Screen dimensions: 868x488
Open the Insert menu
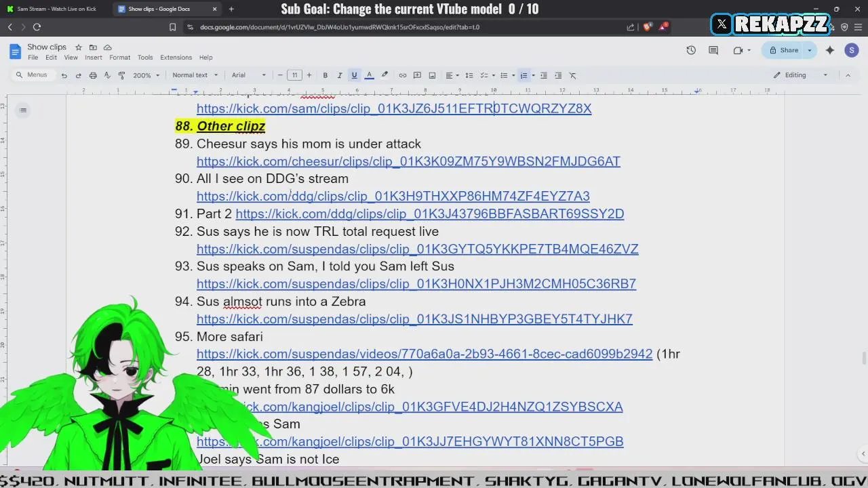94,58
